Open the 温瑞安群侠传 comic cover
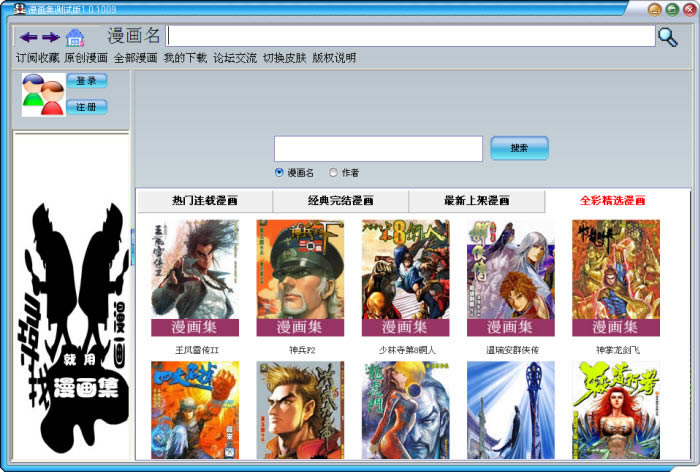This screenshot has width=700, height=472. point(511,278)
